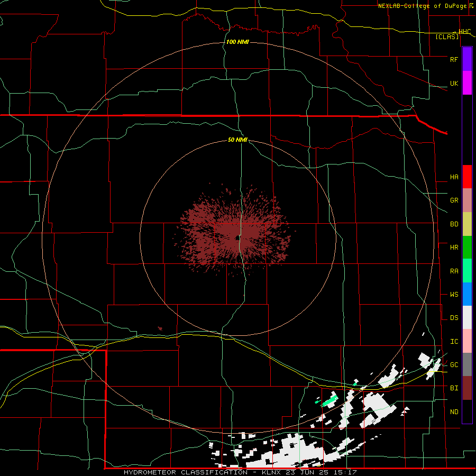Click the 'NEXLAB-College of DuPage' credit text

point(423,6)
